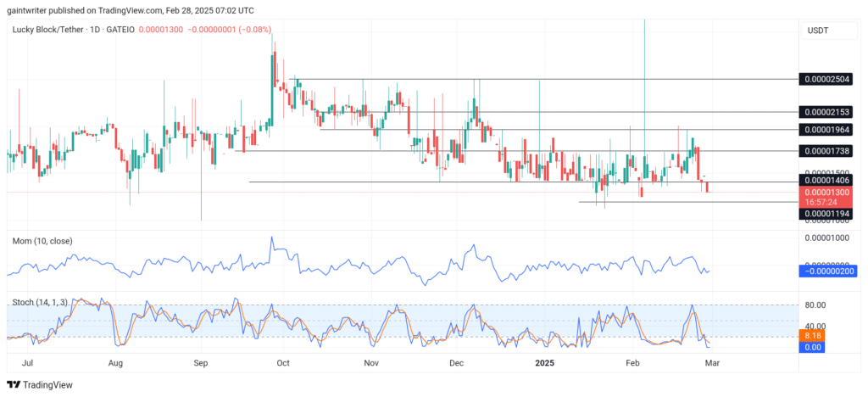This screenshot has height=397, width=868.
Task: Click the Jul label on the time axis
Action: click(x=29, y=364)
